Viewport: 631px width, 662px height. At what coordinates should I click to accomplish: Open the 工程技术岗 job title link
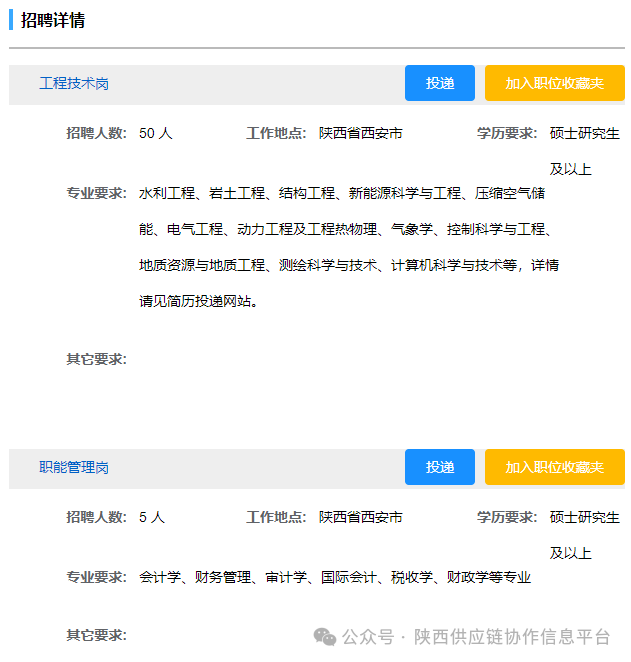pyautogui.click(x=74, y=84)
